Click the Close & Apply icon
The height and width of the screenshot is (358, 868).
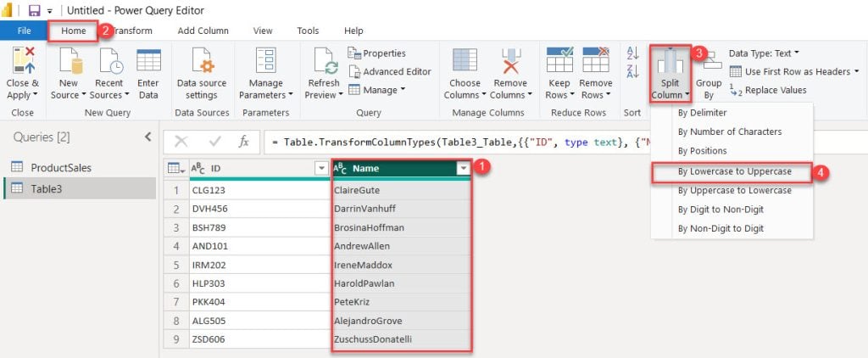(x=23, y=60)
